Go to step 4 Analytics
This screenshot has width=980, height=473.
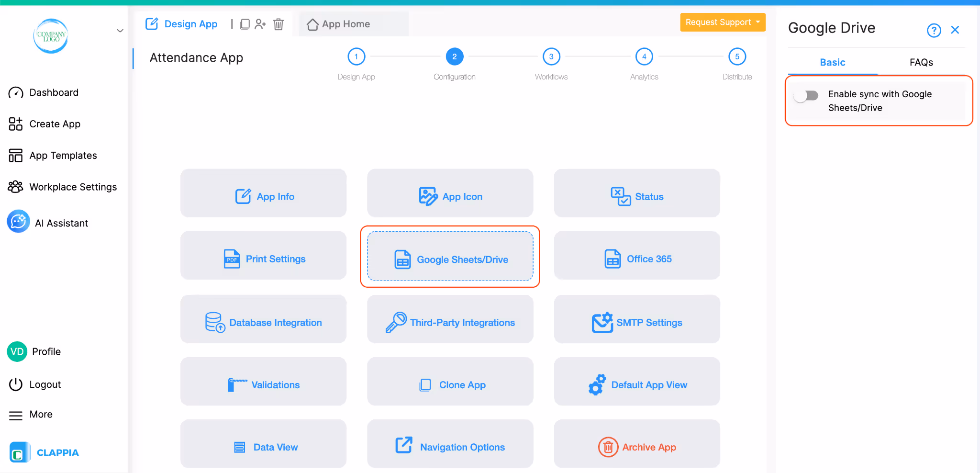tap(644, 56)
